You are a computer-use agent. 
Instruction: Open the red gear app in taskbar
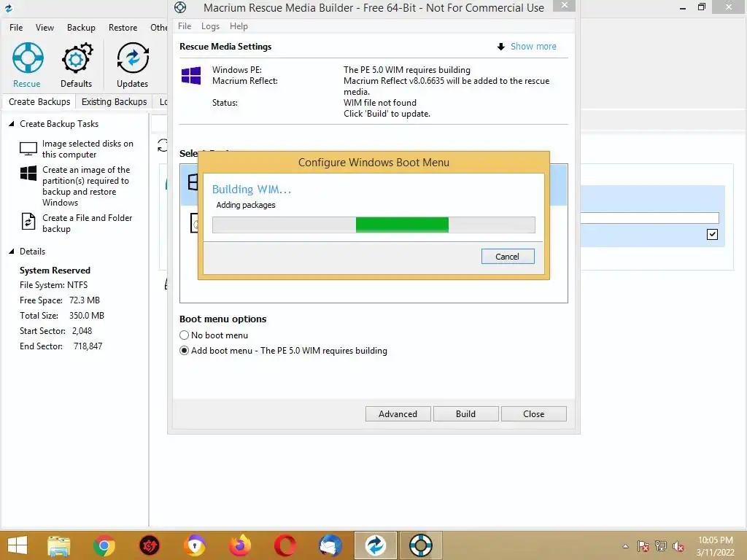click(x=149, y=545)
